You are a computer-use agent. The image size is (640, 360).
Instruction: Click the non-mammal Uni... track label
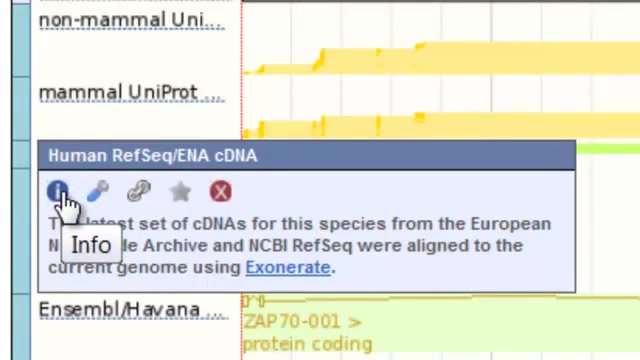click(131, 20)
